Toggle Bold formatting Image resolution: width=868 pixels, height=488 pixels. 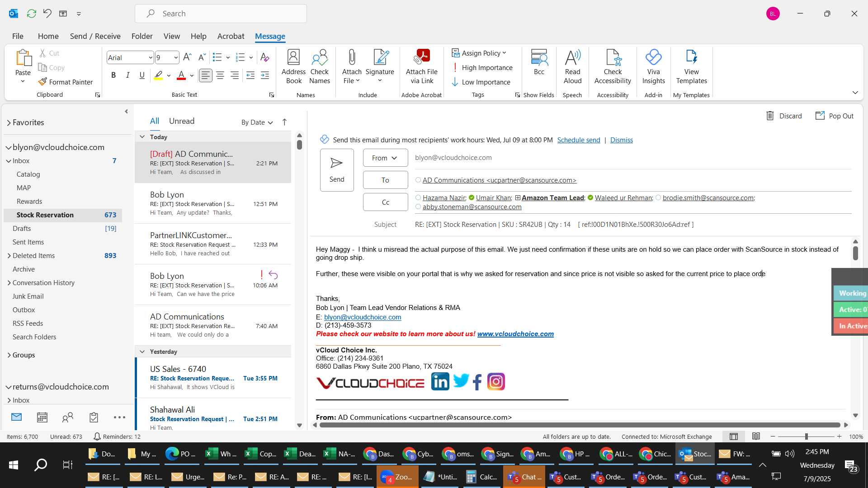pyautogui.click(x=113, y=75)
